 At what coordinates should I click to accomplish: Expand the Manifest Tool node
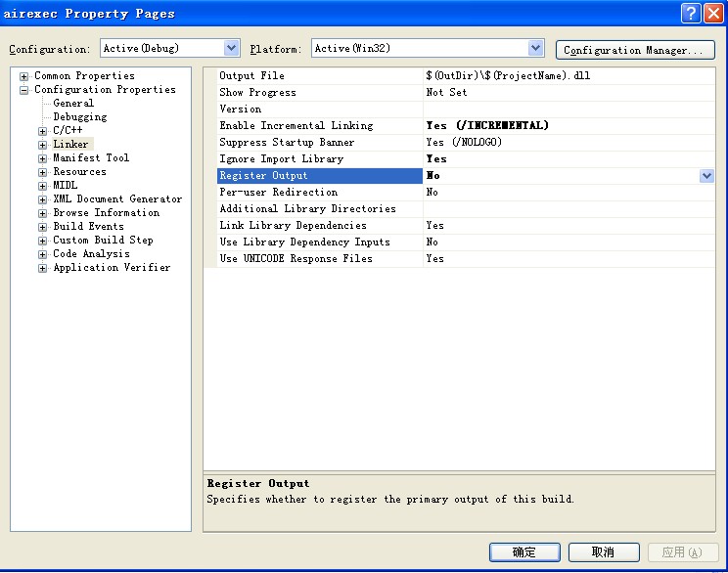(42, 158)
